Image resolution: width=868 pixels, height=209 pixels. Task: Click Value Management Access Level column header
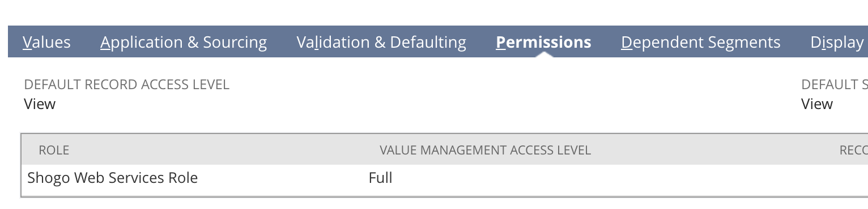click(485, 150)
